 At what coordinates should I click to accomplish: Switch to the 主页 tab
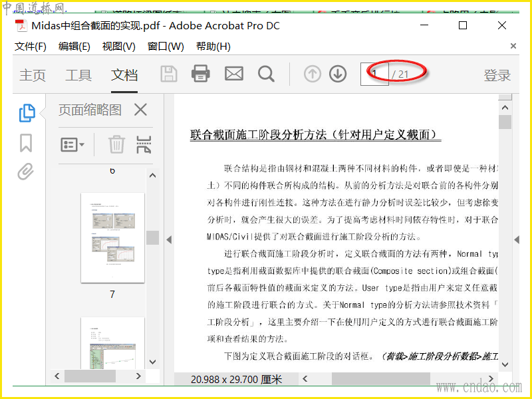pos(32,75)
